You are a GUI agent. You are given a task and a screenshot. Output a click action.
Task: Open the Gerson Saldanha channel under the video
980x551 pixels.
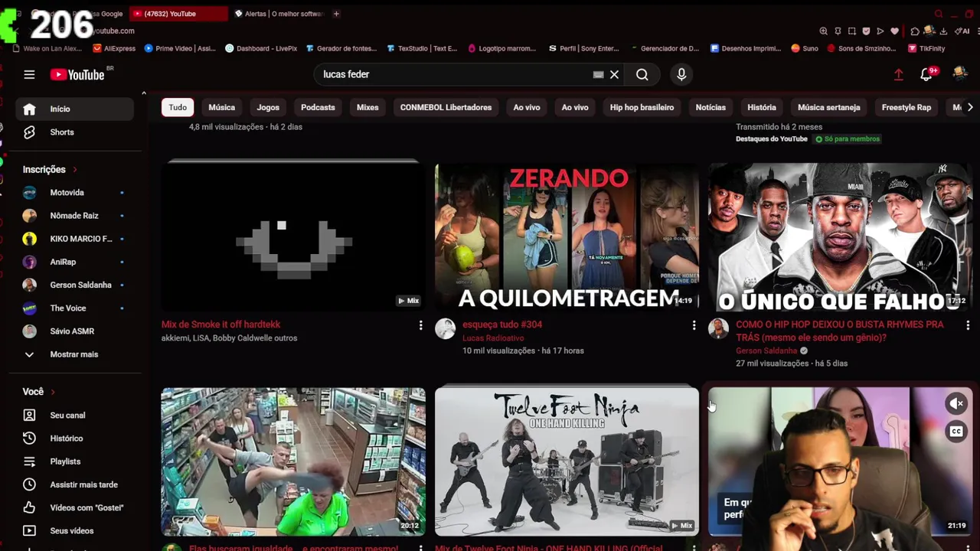(766, 350)
